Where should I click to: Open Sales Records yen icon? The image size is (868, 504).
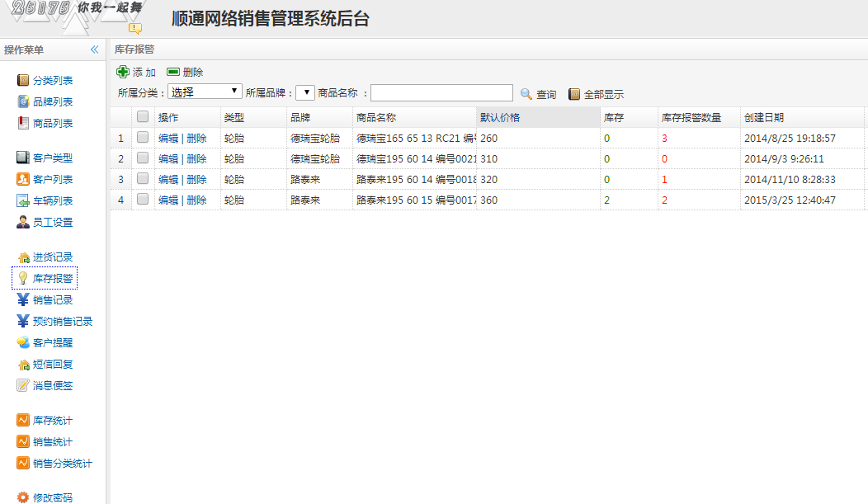(x=23, y=300)
